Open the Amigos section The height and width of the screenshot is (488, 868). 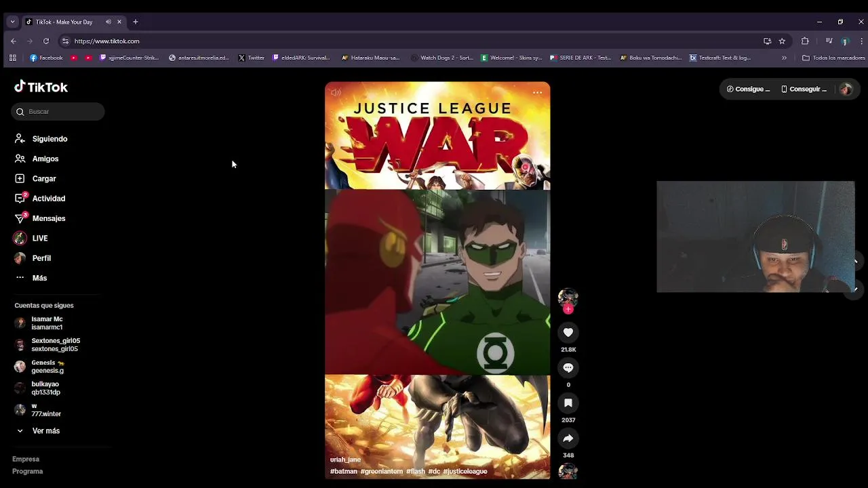click(37, 159)
